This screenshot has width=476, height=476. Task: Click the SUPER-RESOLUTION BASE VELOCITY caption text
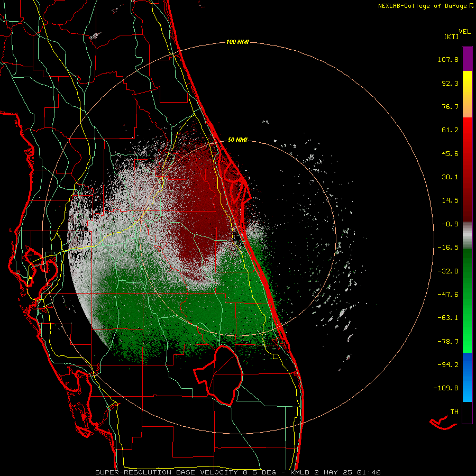167,472
